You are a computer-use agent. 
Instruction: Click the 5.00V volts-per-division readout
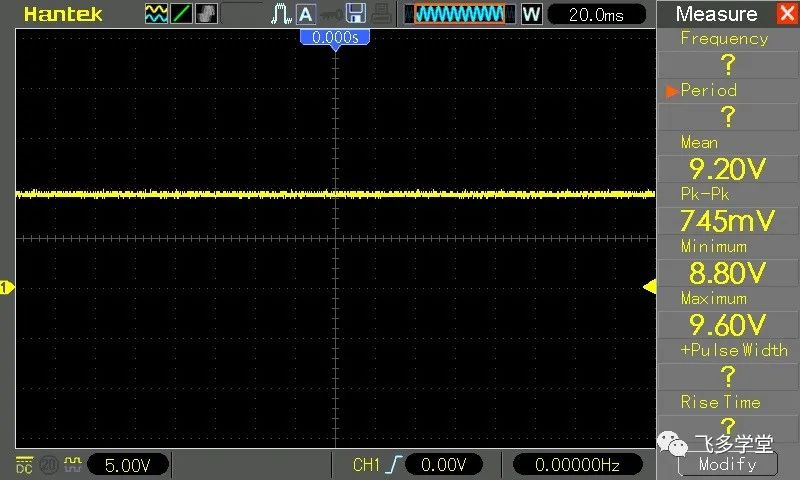click(x=128, y=465)
